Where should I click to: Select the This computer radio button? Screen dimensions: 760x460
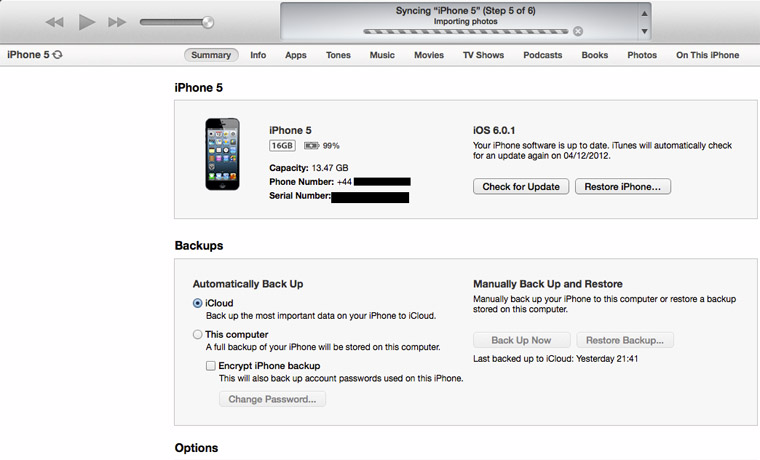pos(197,334)
